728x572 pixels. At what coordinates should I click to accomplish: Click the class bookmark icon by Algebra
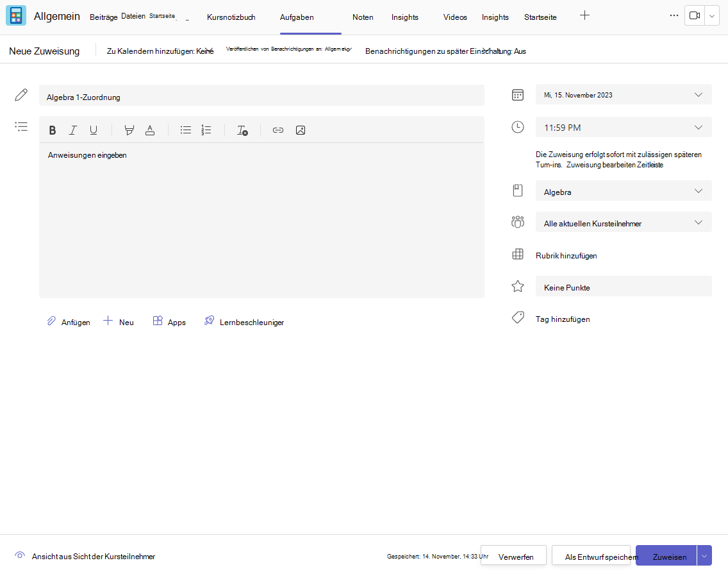coord(518,190)
